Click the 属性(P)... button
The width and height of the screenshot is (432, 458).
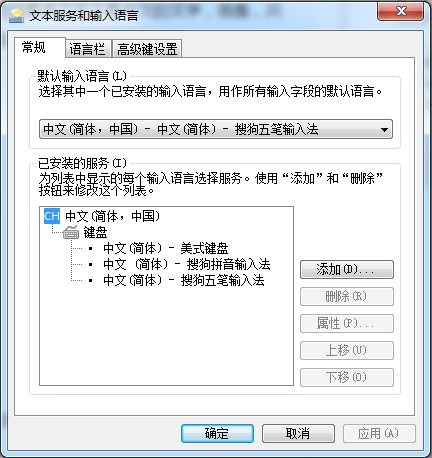[x=347, y=323]
